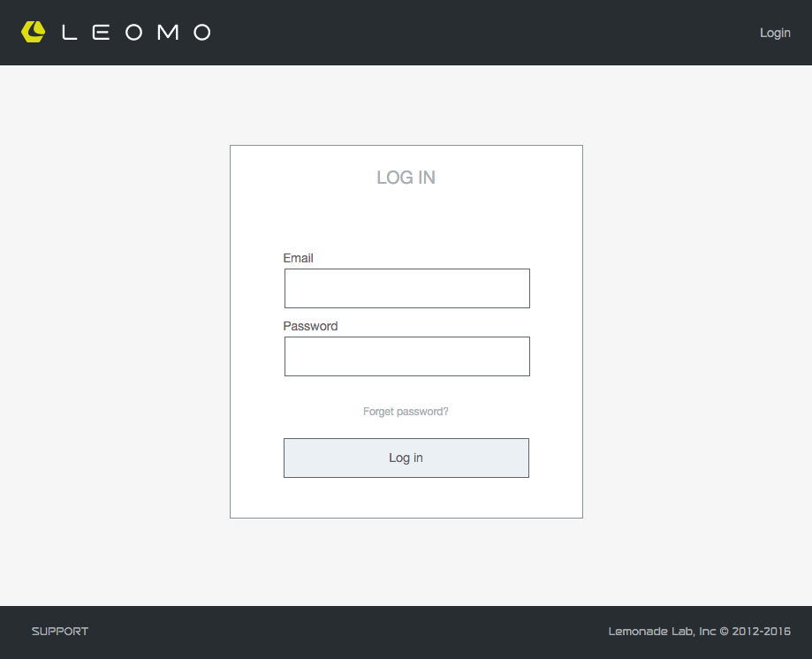Click the 2012-2016 year range in the footer
This screenshot has width=812, height=659.
coord(762,632)
